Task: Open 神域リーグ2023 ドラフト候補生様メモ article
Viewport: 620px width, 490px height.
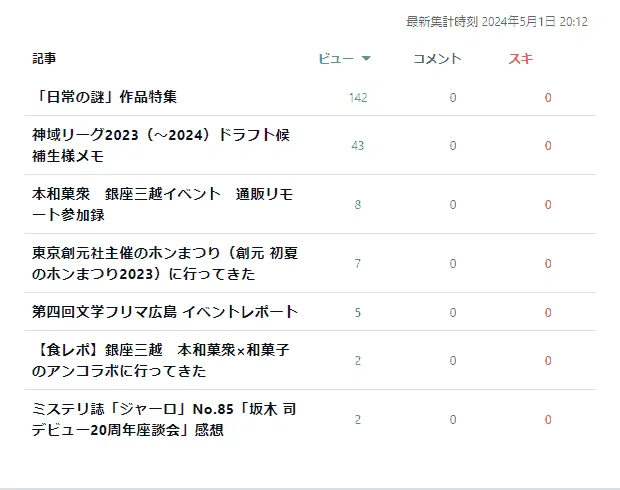Action: point(161,145)
